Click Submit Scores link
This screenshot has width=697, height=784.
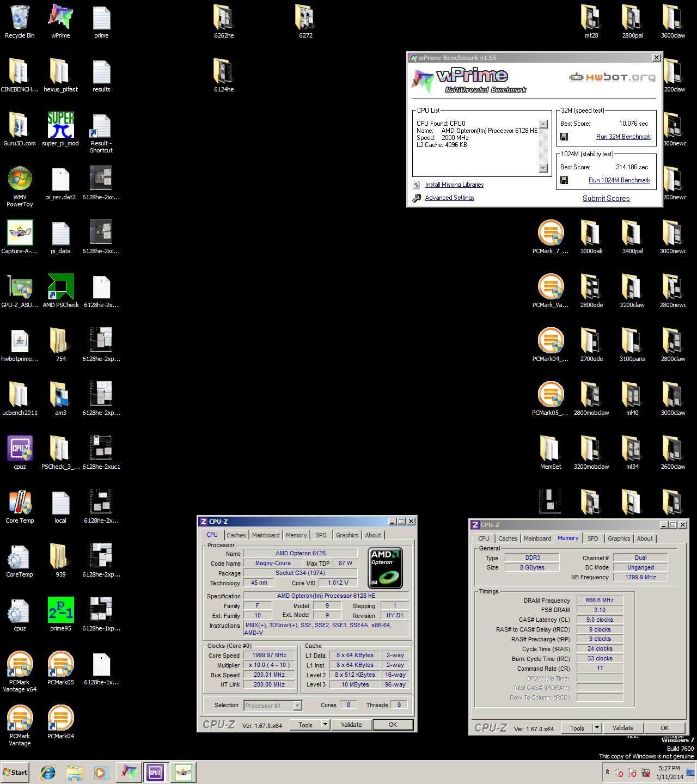pyautogui.click(x=606, y=198)
